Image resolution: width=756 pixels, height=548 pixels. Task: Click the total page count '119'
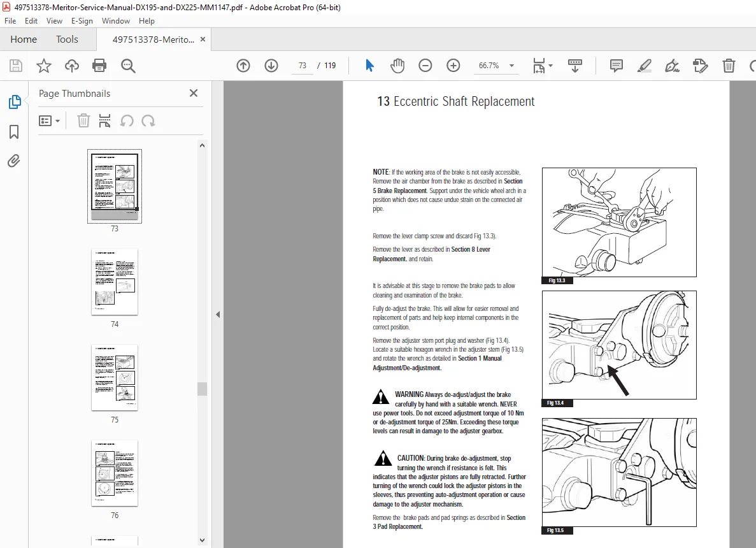330,66
